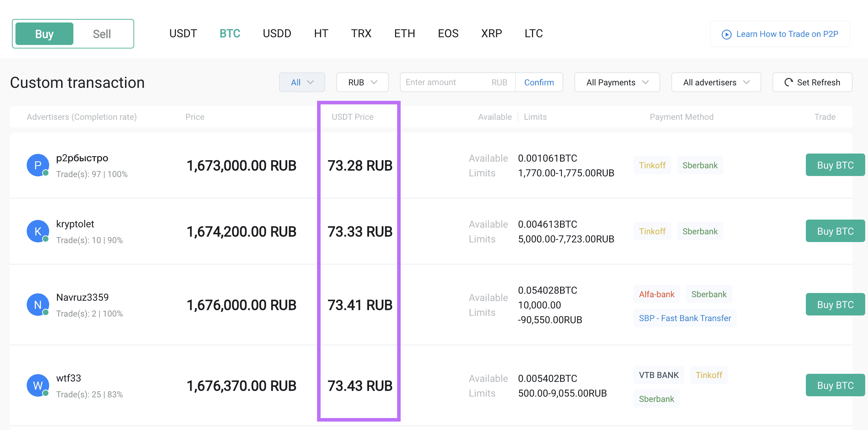The width and height of the screenshot is (868, 430).
Task: Click Sberbank tag in kryptolet row
Action: click(x=700, y=232)
